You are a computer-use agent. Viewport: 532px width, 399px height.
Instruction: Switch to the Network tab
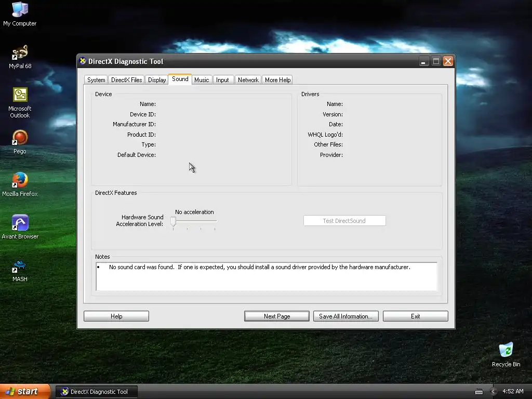(248, 79)
